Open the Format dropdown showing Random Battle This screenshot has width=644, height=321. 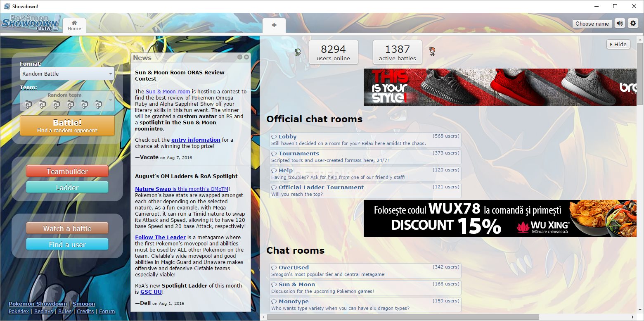[x=67, y=74]
